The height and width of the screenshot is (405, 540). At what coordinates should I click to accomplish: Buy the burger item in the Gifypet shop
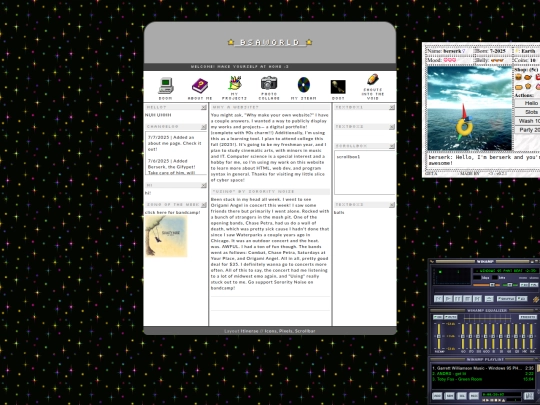click(x=519, y=77)
